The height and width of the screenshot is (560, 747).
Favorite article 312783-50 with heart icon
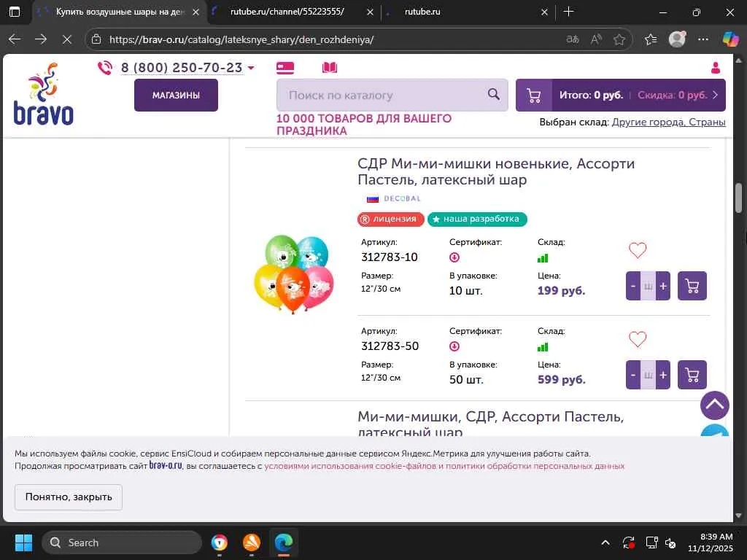point(638,339)
